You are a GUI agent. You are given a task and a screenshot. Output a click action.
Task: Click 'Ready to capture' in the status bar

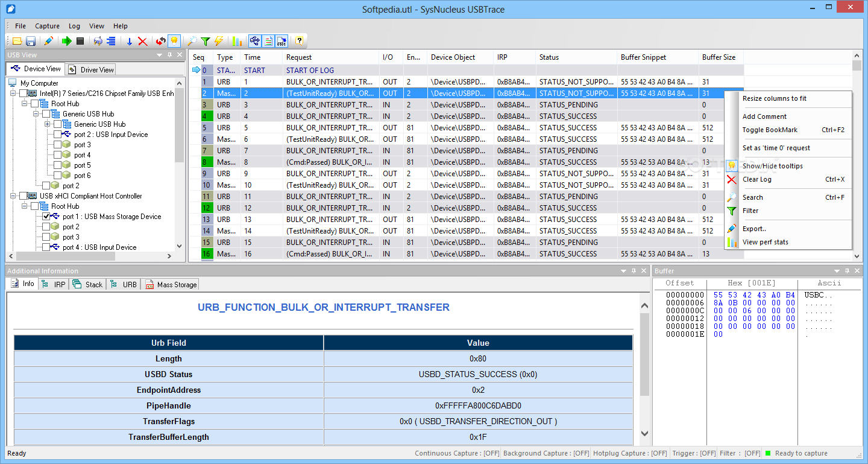point(801,453)
